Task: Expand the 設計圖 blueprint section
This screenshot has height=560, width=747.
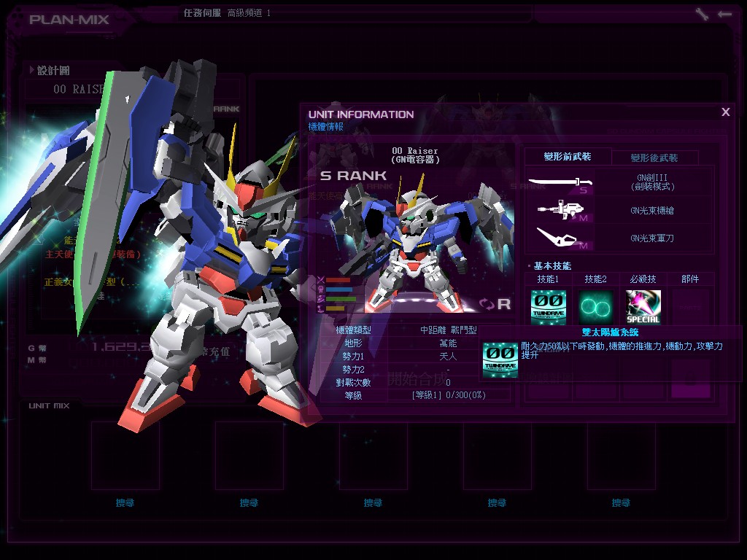Action: [x=50, y=71]
